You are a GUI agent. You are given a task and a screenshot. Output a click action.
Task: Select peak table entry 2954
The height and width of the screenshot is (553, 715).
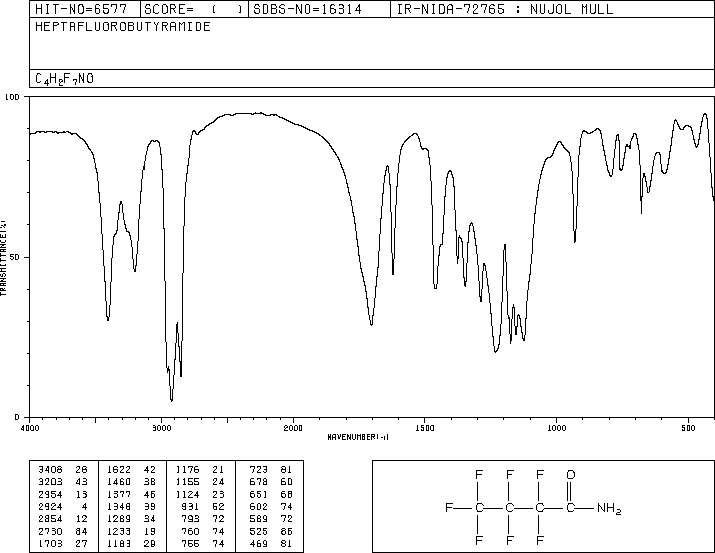[50, 494]
